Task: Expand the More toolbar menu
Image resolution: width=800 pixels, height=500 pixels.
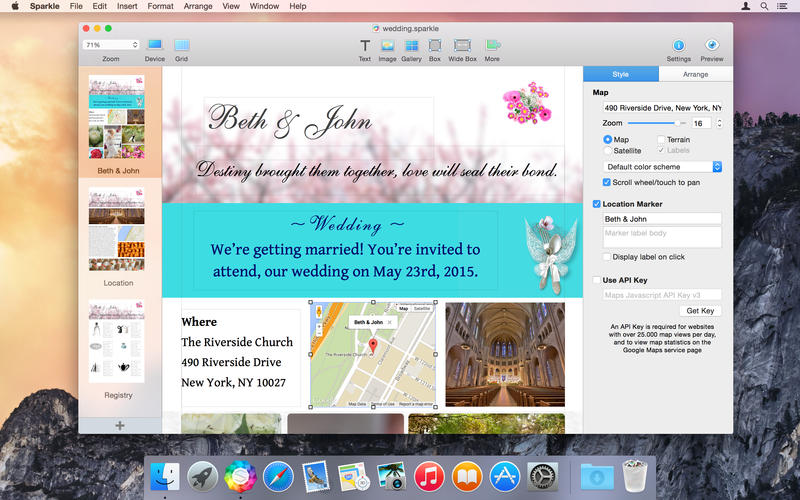Action: [492, 45]
